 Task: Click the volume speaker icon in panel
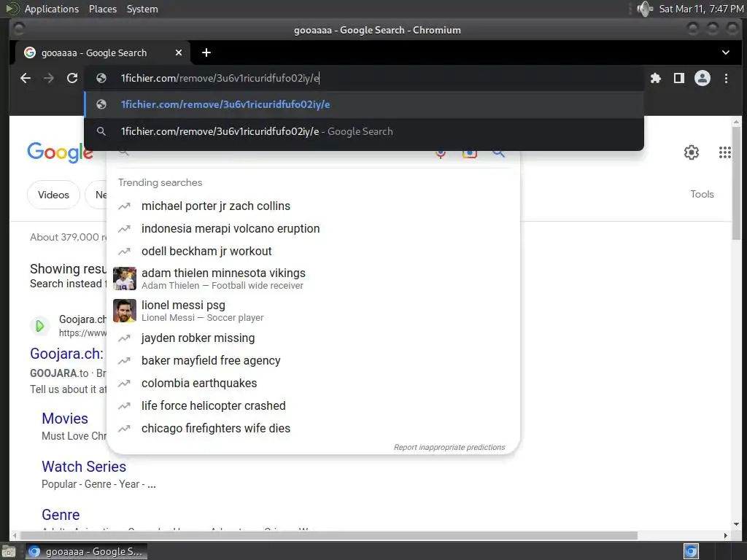[645, 9]
